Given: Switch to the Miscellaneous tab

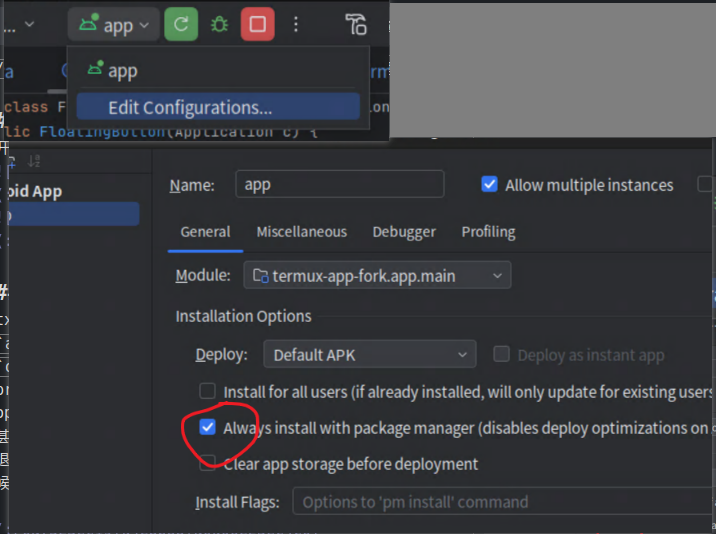Looking at the screenshot, I should tap(301, 232).
